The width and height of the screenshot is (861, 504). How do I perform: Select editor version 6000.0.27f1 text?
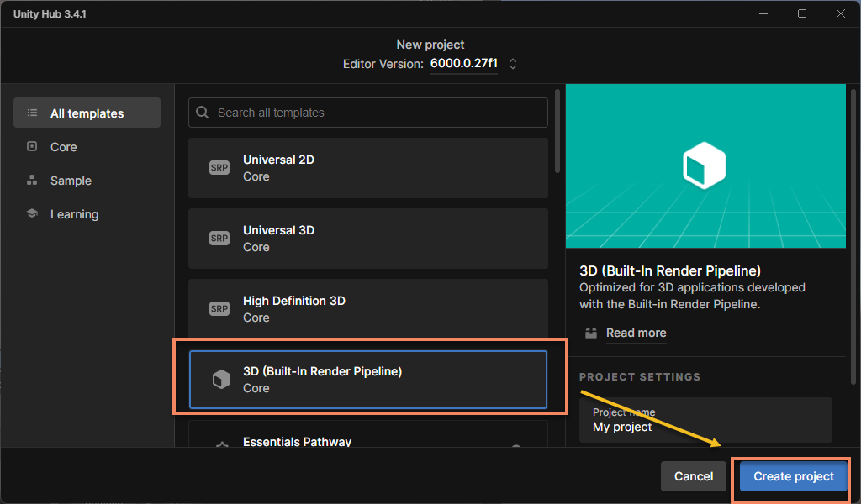click(463, 64)
